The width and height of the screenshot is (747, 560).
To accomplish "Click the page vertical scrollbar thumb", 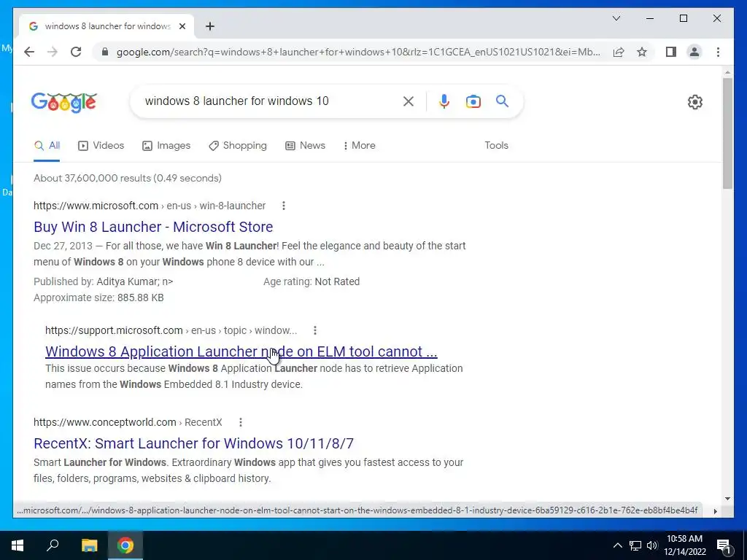I will [727, 133].
